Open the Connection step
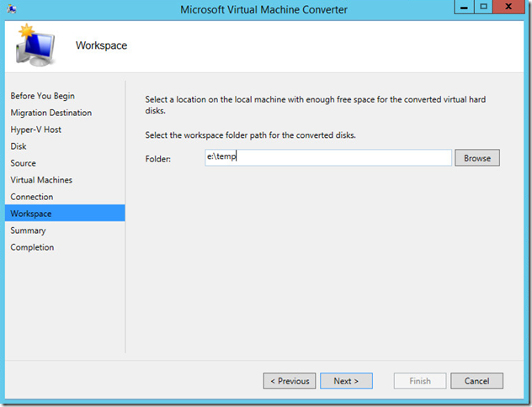The height and width of the screenshot is (407, 532). click(31, 197)
